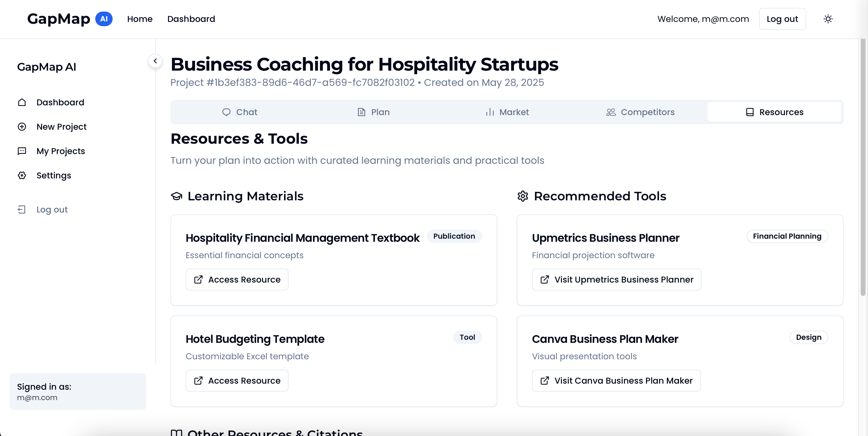The image size is (868, 436).
Task: Access the Hotel Budgeting Template resource
Action: pyautogui.click(x=237, y=381)
